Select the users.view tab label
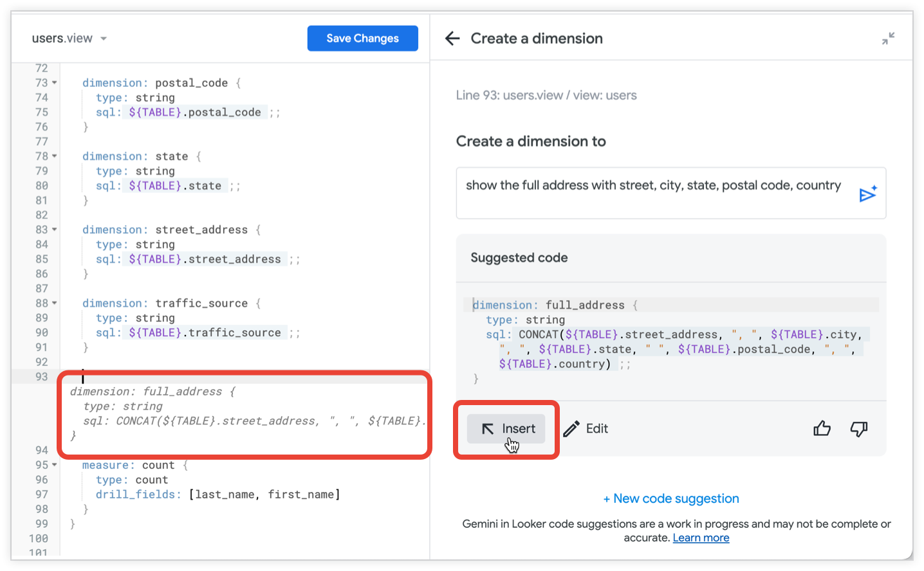 click(63, 38)
